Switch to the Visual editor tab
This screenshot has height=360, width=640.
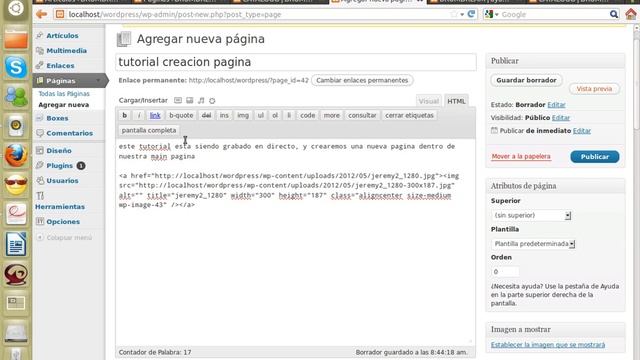pyautogui.click(x=429, y=101)
